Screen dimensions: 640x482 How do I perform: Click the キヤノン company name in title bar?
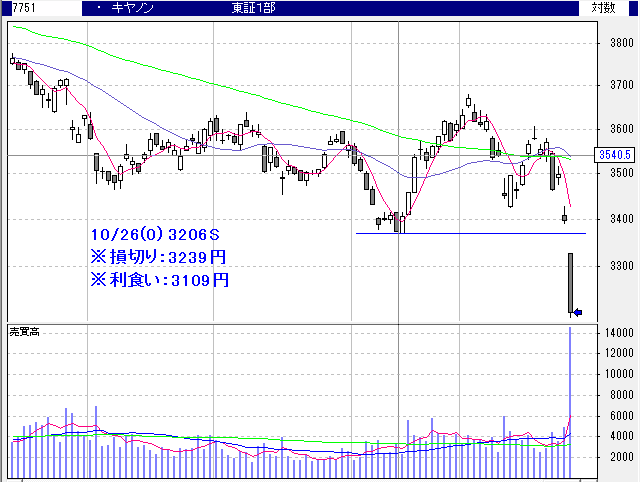[135, 8]
